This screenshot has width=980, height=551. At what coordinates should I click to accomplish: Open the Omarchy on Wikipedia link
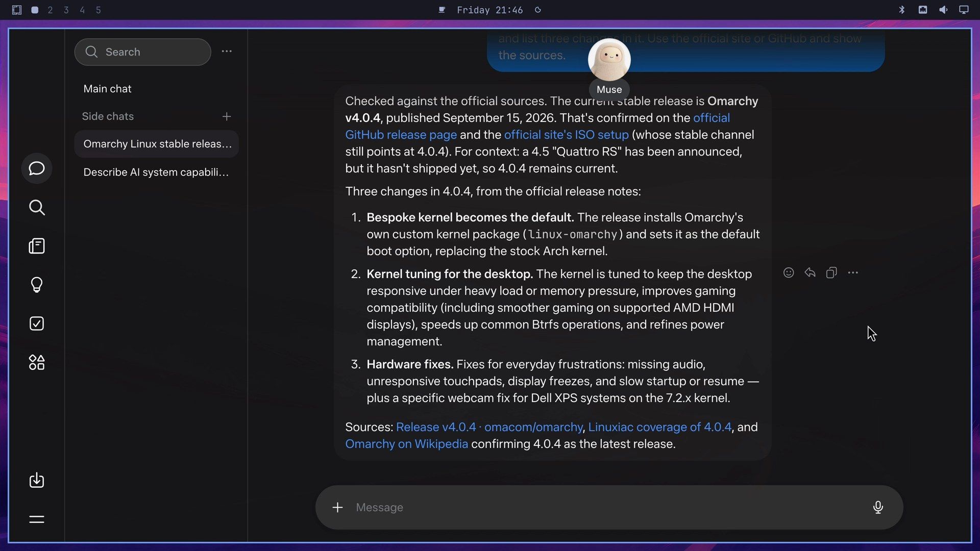coord(406,444)
